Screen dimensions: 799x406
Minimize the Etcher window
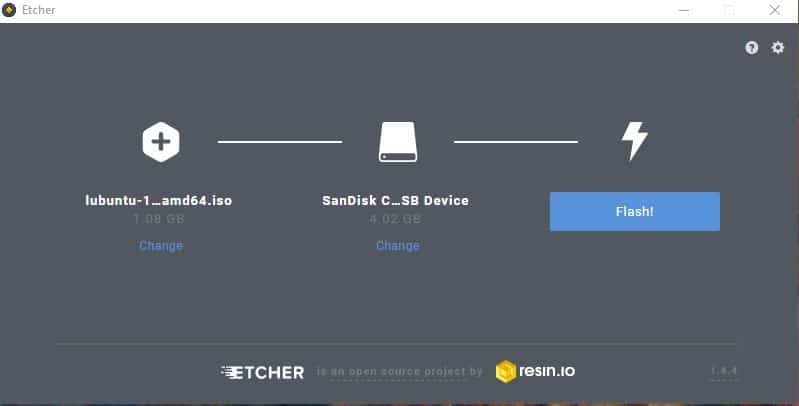[684, 10]
